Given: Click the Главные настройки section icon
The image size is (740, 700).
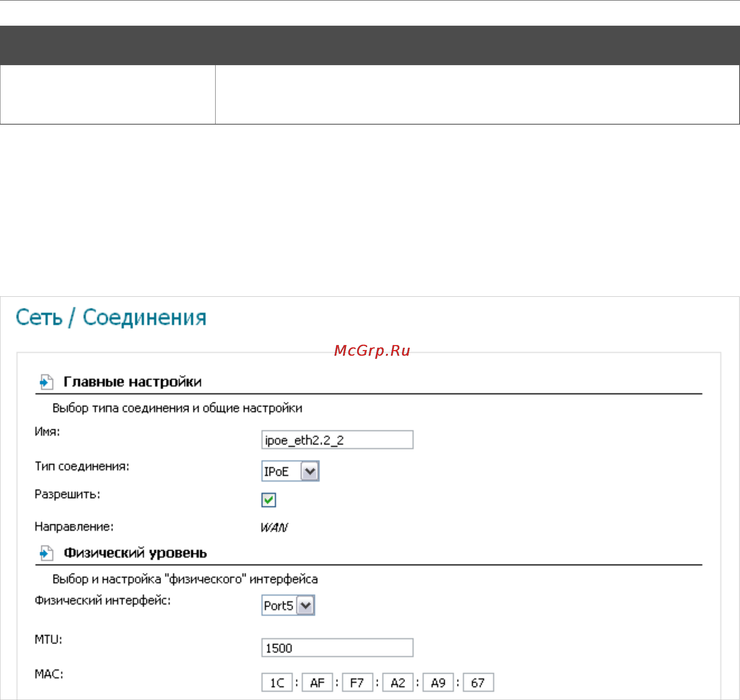Looking at the screenshot, I should [x=46, y=382].
